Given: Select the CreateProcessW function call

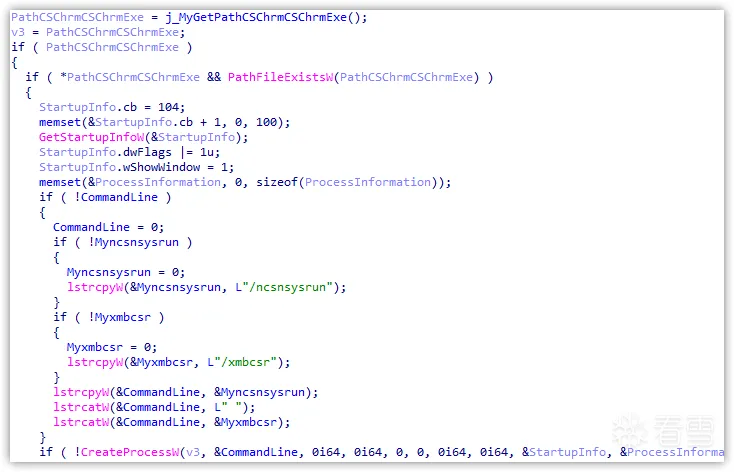Looking at the screenshot, I should point(130,452).
